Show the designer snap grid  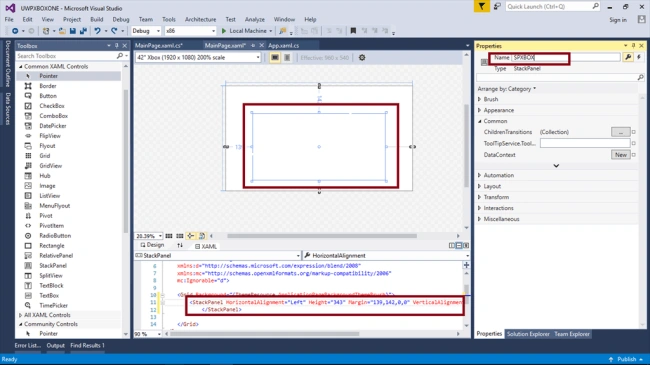coord(169,236)
